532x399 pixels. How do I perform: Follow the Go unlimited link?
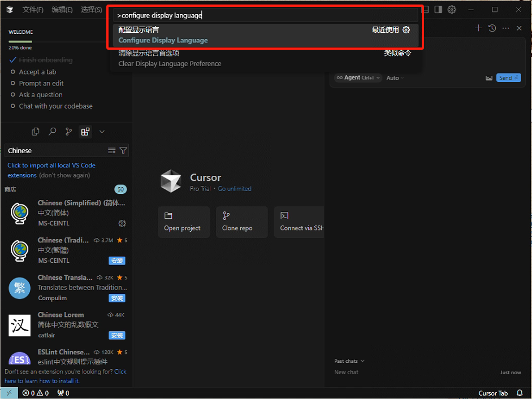click(235, 189)
